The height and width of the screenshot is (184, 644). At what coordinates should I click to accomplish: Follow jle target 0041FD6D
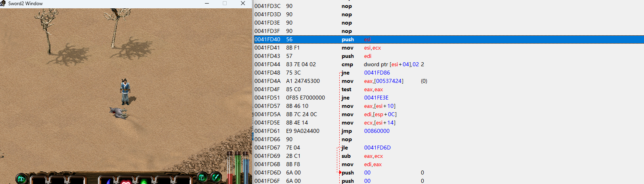[377, 148]
